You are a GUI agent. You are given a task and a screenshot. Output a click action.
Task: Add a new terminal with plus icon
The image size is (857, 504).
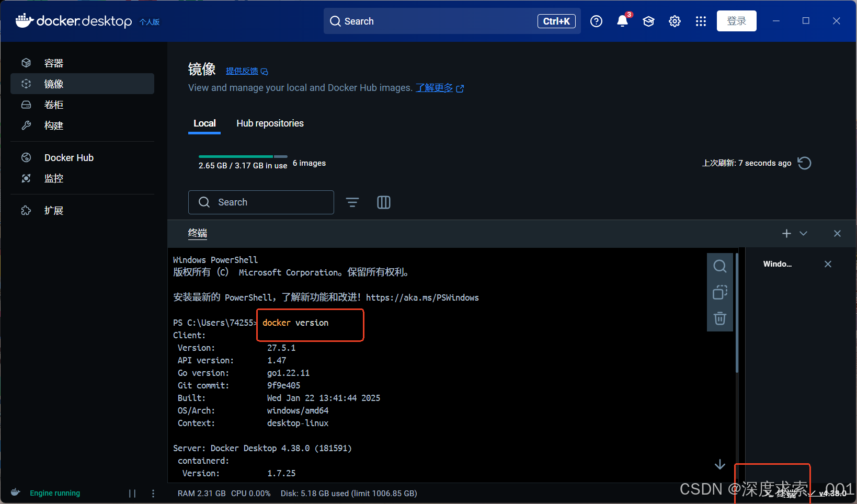click(x=786, y=233)
